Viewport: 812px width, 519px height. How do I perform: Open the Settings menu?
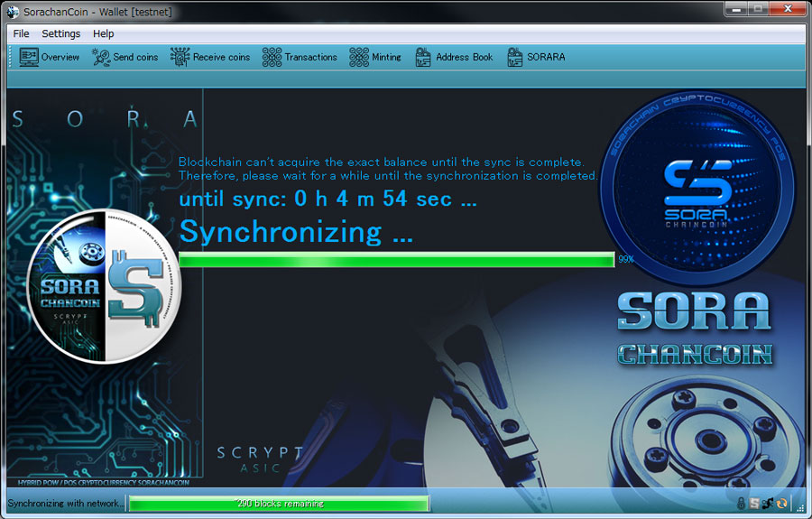pyautogui.click(x=60, y=33)
